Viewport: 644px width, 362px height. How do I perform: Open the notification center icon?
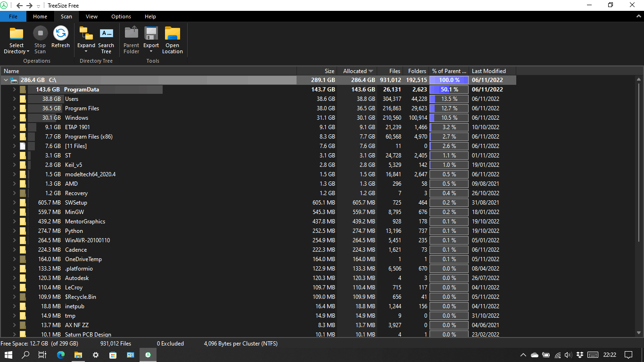tap(628, 355)
